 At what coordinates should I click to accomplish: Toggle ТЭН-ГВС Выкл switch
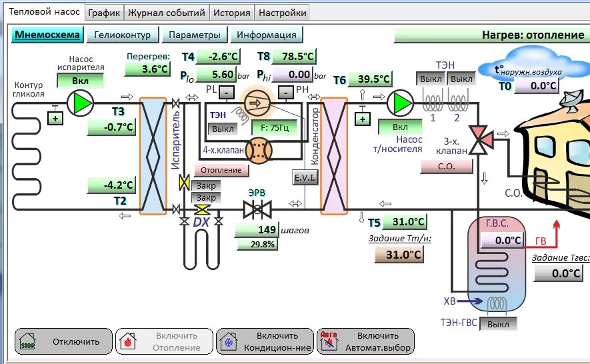click(x=498, y=324)
